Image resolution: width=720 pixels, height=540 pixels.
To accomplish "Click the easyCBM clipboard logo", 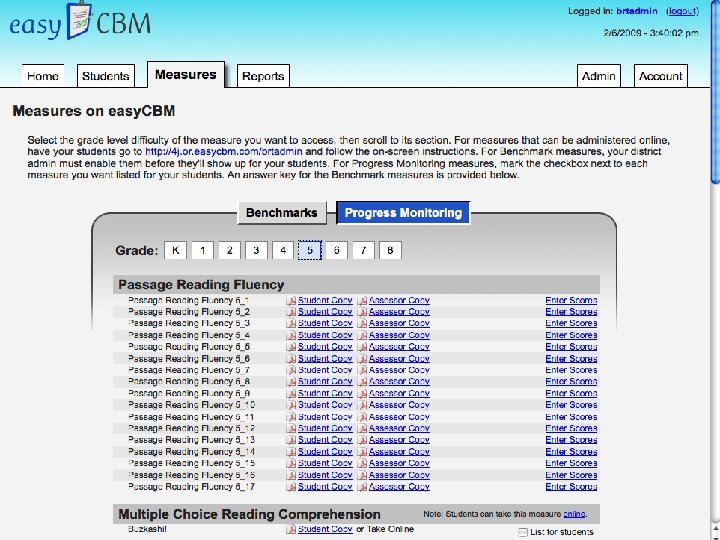I will [x=79, y=21].
